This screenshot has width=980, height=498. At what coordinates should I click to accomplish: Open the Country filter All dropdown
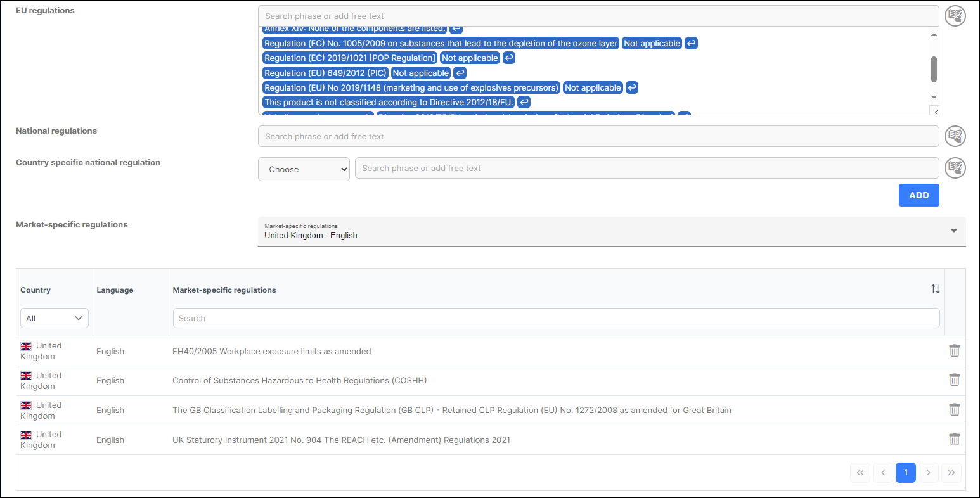(55, 318)
